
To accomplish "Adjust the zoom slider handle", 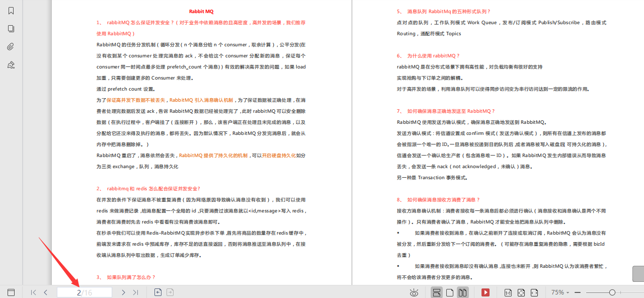I will click(x=612, y=292).
